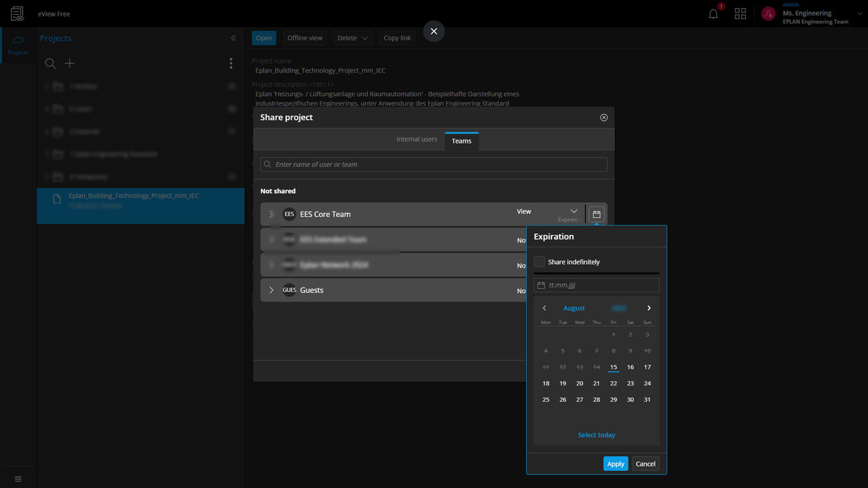Enable the Share indefinitely checkbox
This screenshot has height=488, width=868.
539,262
